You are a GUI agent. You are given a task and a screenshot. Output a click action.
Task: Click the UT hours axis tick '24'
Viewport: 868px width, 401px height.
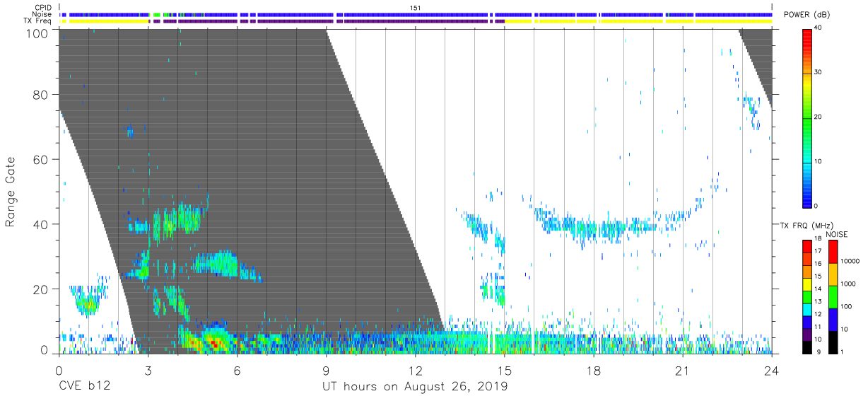click(772, 371)
